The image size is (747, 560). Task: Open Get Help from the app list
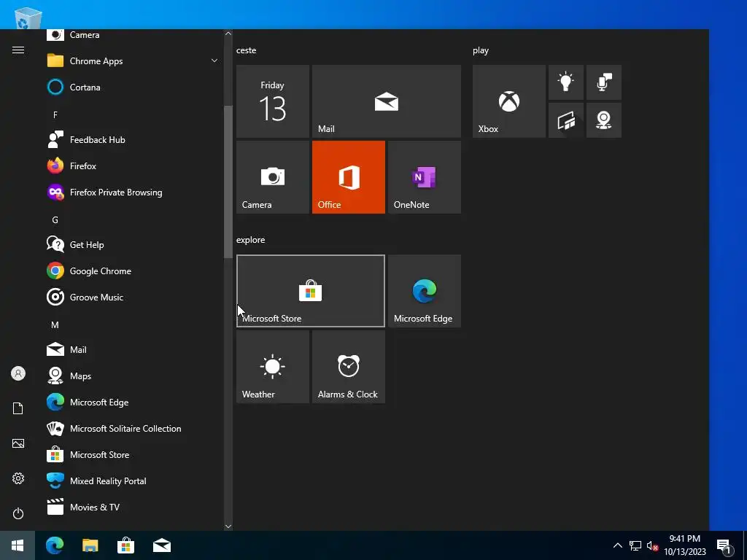click(133, 245)
